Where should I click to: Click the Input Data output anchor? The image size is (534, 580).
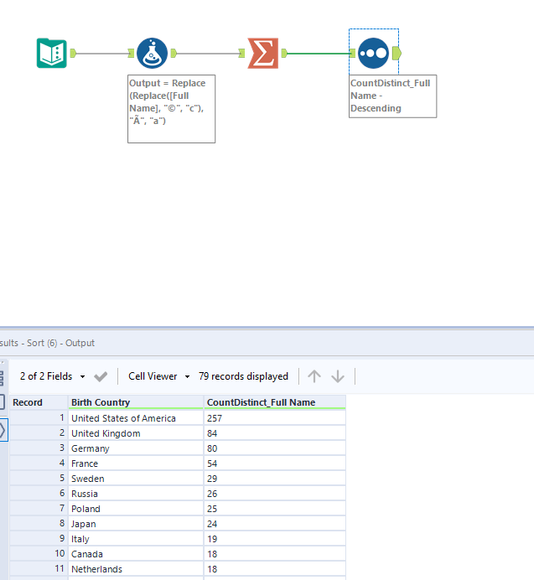(x=73, y=53)
